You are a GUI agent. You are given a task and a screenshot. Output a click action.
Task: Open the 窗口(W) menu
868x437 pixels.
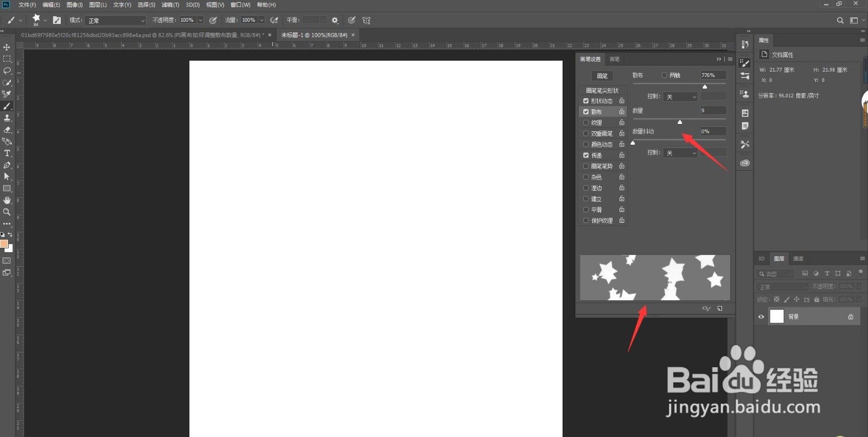[x=240, y=5]
